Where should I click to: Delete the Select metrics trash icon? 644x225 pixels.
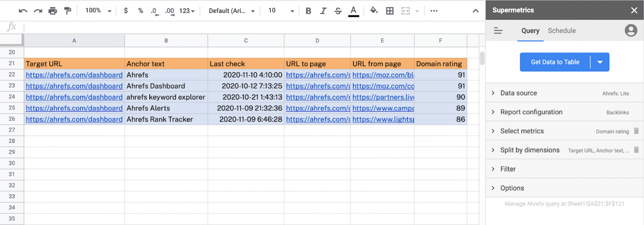636,131
